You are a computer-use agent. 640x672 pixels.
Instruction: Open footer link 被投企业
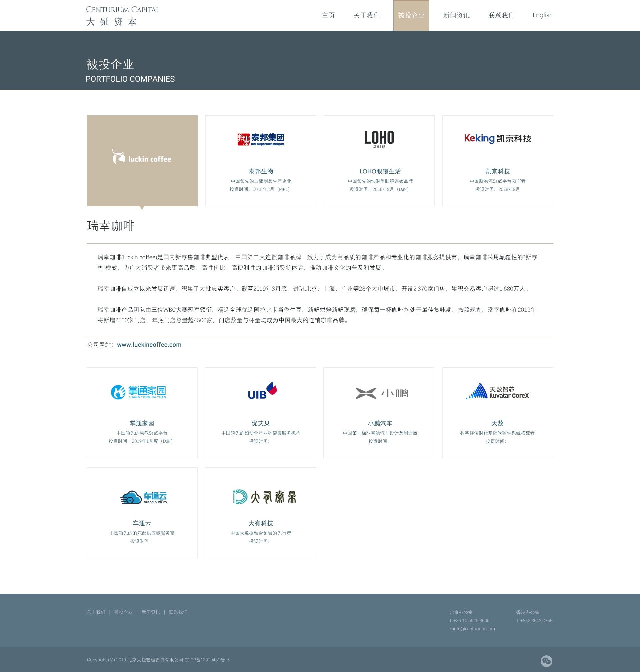[x=123, y=612]
